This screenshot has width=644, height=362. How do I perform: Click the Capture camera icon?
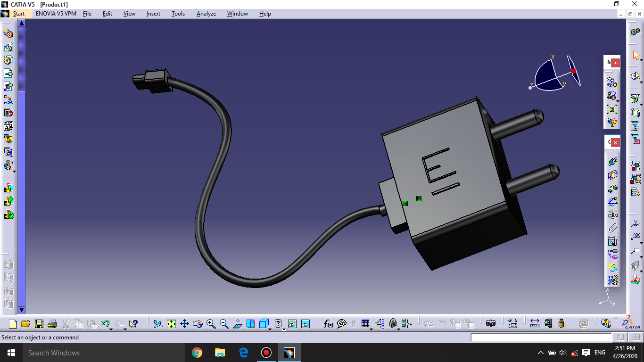(x=491, y=324)
